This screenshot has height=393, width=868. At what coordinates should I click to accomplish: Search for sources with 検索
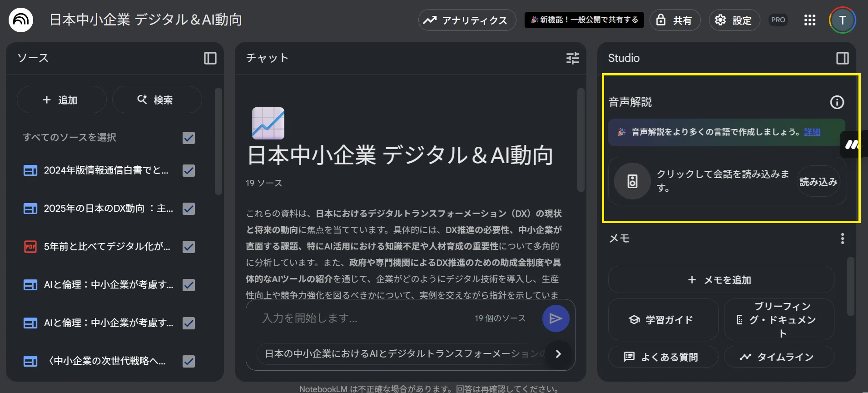coord(157,99)
